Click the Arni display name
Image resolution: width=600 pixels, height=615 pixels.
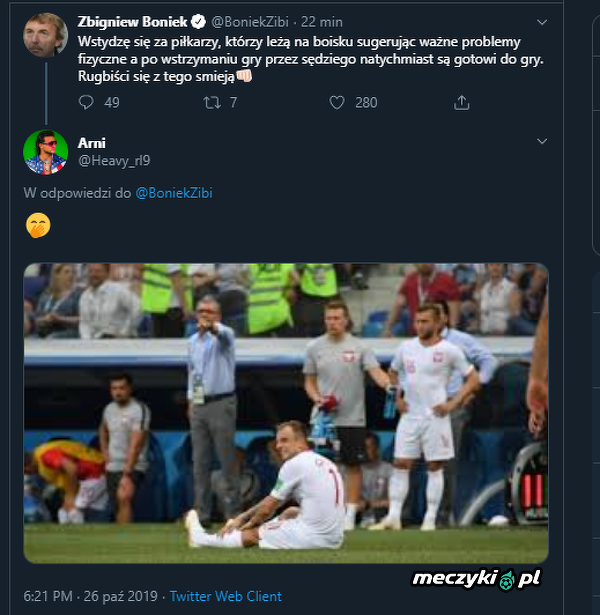pyautogui.click(x=91, y=143)
